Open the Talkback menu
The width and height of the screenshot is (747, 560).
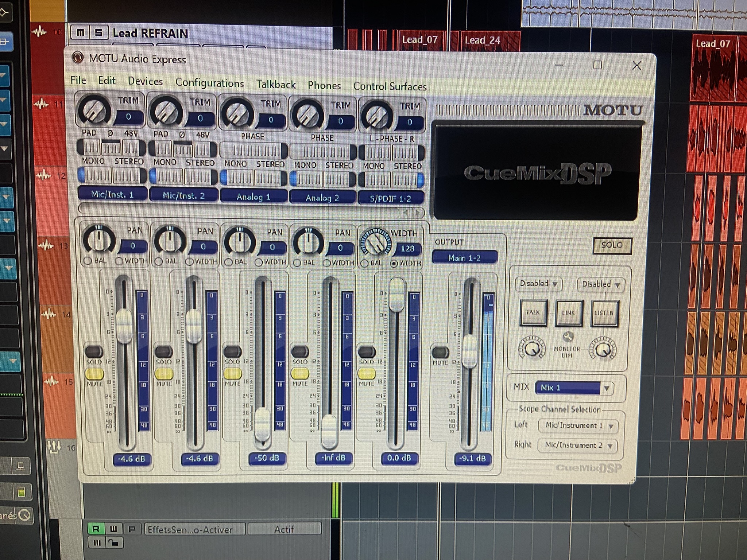point(276,84)
